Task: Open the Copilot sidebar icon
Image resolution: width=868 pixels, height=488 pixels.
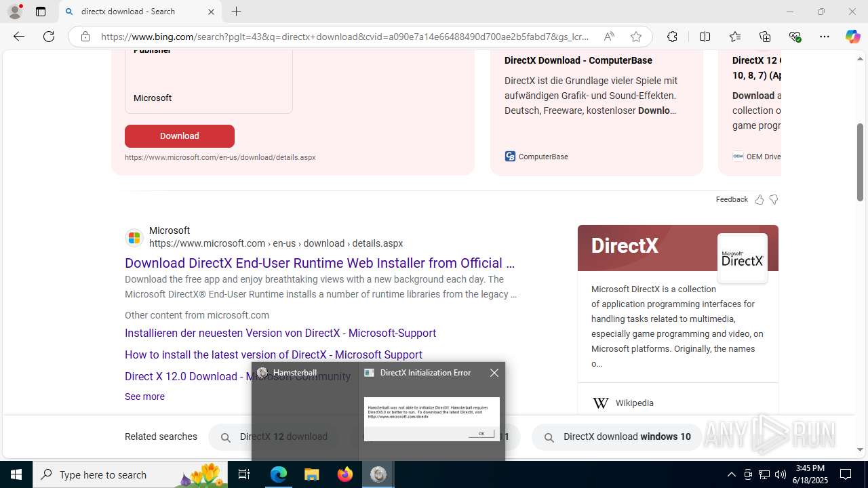Action: [x=852, y=37]
